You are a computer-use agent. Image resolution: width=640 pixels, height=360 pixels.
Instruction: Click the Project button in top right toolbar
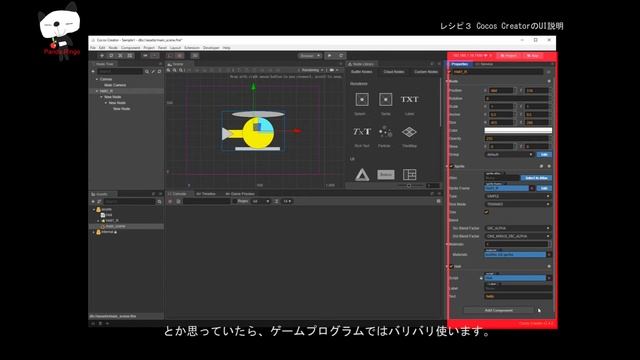point(508,56)
